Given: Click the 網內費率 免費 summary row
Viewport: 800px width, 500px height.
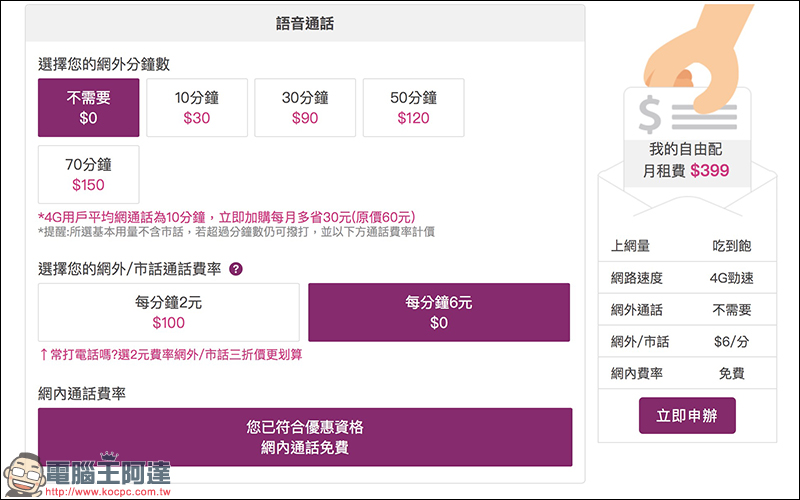Looking at the screenshot, I should [x=687, y=373].
